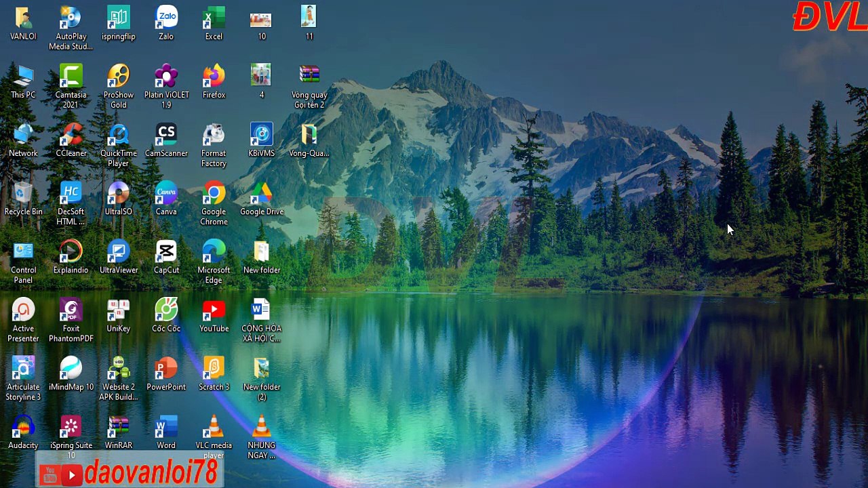Launch the UniKey keyboard tool

click(119, 310)
